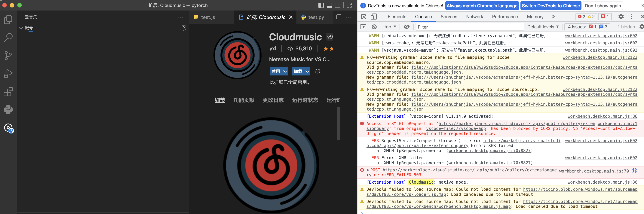Split the editor to the right
This screenshot has width=644, height=214.
(x=339, y=17)
